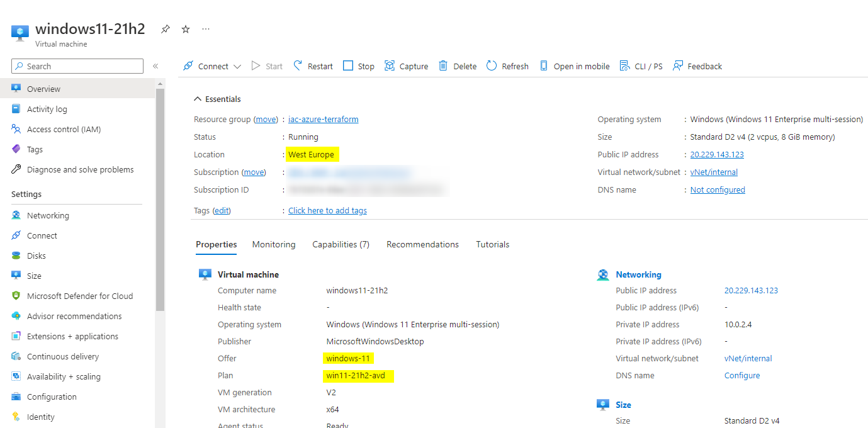Open the Feedback panel

697,66
